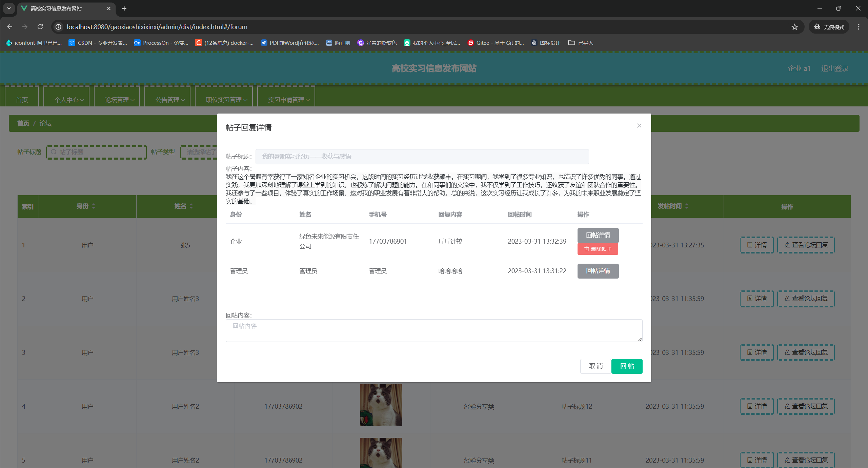The width and height of the screenshot is (868, 468).
Task: Click the green 回帖 submit button
Action: (627, 366)
